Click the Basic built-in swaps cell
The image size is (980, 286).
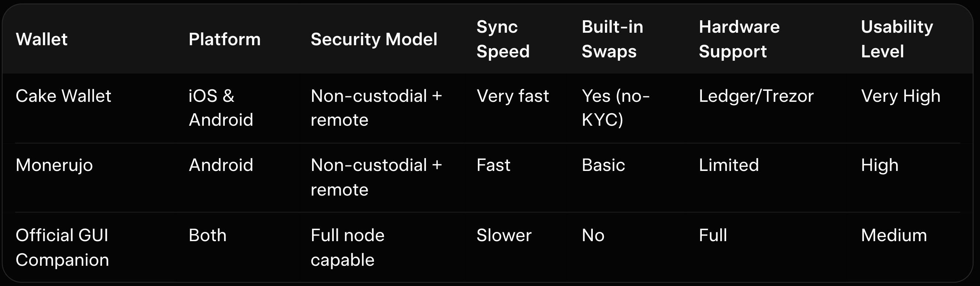[603, 165]
